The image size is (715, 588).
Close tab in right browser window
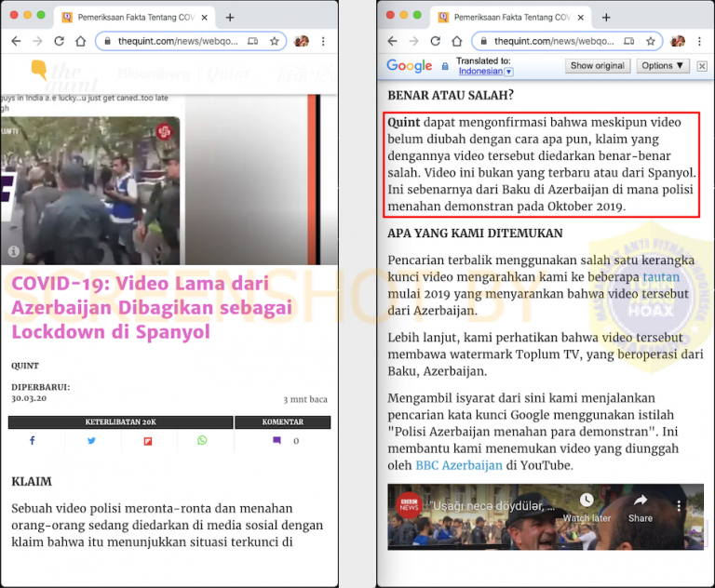581,18
